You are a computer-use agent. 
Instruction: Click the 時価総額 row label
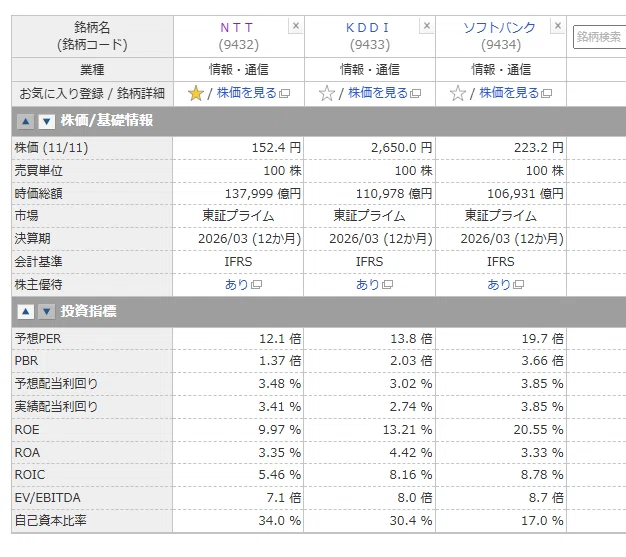[x=38, y=194]
